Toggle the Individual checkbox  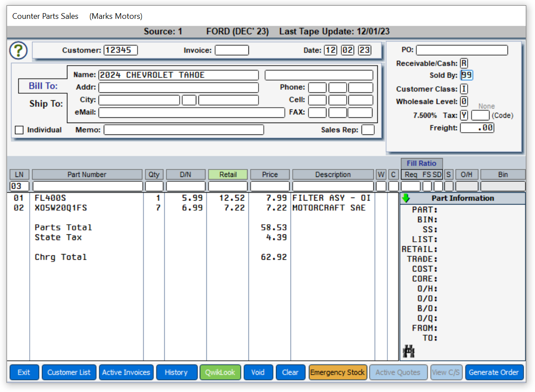(x=19, y=130)
